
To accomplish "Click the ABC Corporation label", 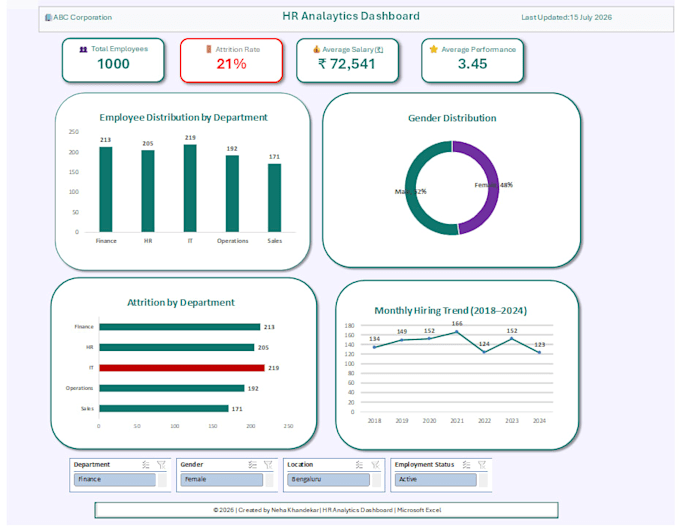I will pos(82,18).
